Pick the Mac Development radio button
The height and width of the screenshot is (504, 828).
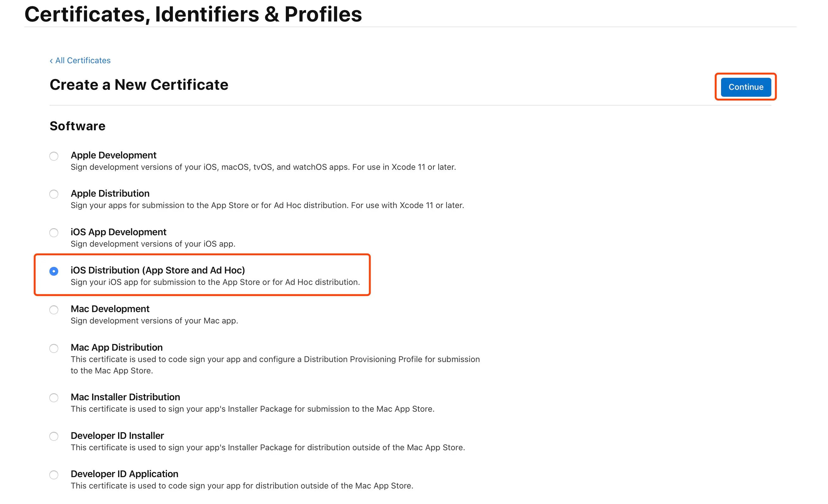tap(54, 310)
